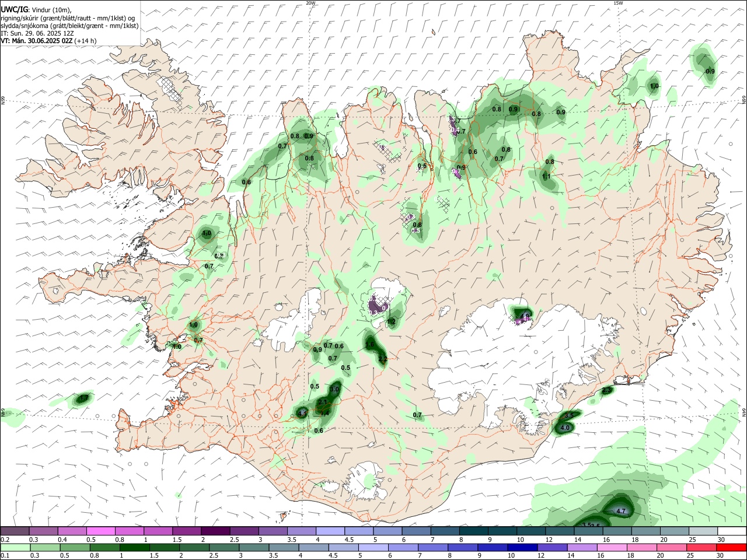747x560 pixels.
Task: Click the '1.2' rainfall value on the map
Action: (x=391, y=321)
